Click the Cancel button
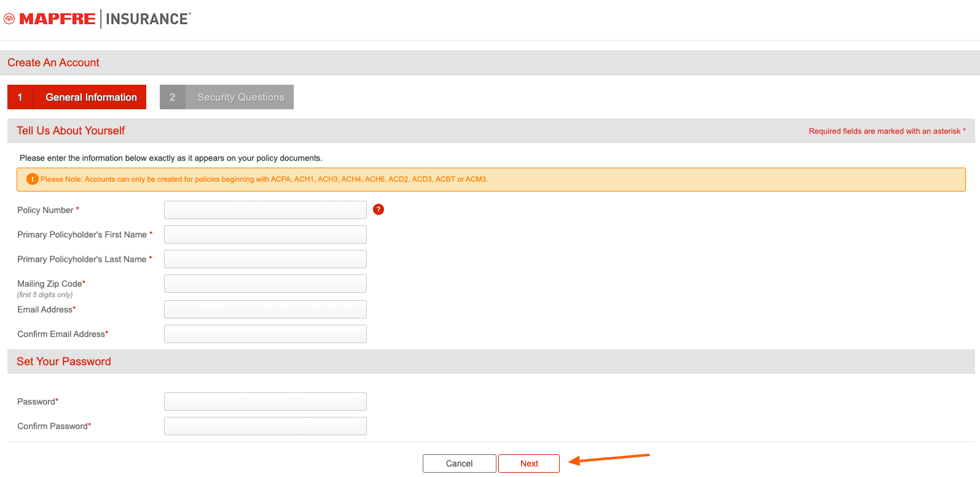Viewport: 980px width, 477px height. 460,463
